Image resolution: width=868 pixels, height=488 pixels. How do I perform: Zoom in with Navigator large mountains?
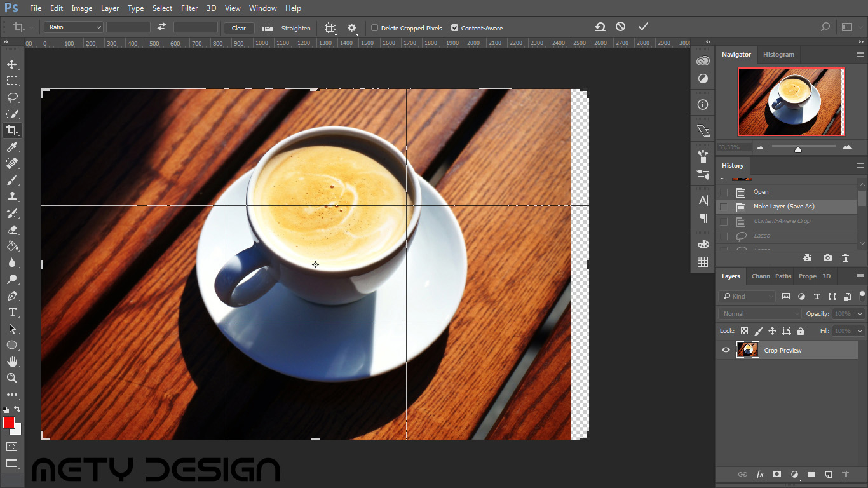coord(847,147)
